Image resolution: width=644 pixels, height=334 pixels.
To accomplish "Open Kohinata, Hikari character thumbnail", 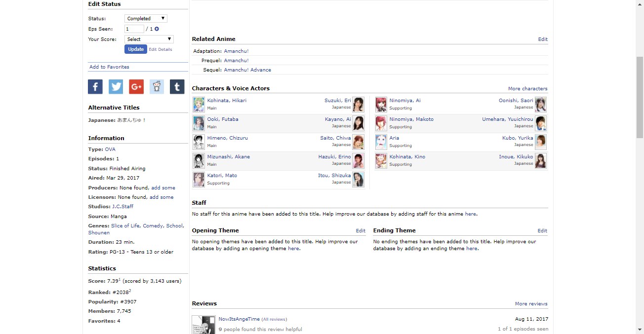I will [199, 105].
